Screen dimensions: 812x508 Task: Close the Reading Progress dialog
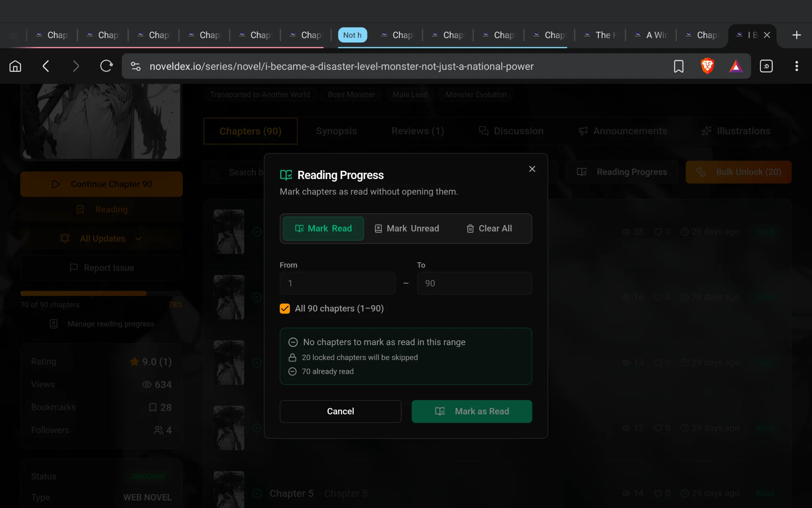pos(532,169)
